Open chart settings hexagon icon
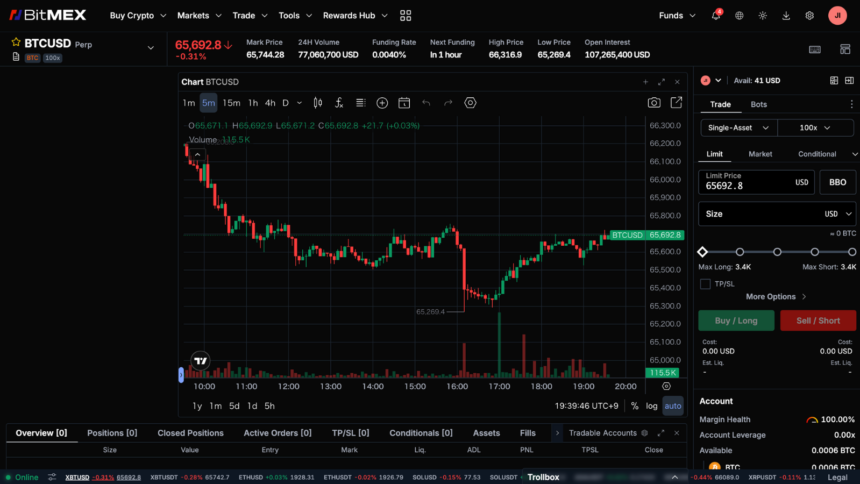Screen dimensions: 860x484 click(x=470, y=103)
